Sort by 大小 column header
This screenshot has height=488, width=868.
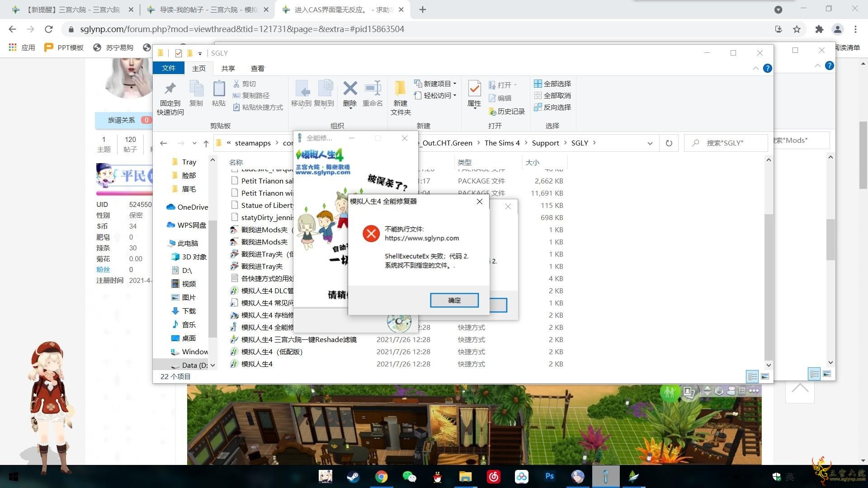point(532,162)
